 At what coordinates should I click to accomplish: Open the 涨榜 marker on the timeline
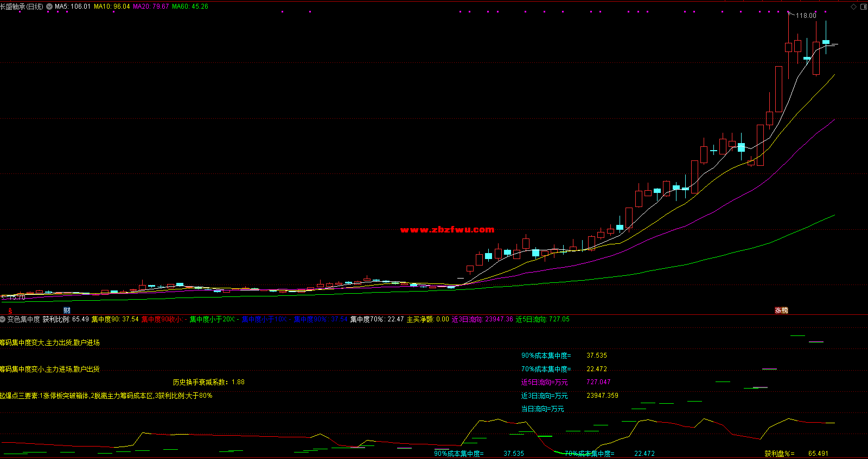(781, 311)
